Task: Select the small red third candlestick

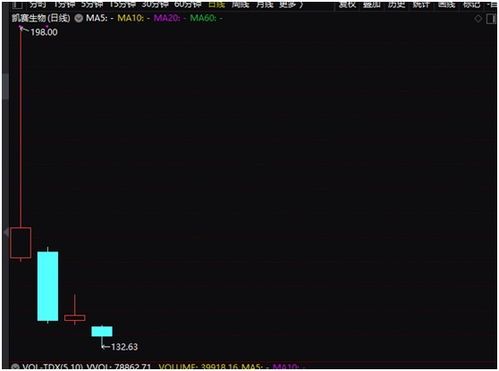Action: 75,318
